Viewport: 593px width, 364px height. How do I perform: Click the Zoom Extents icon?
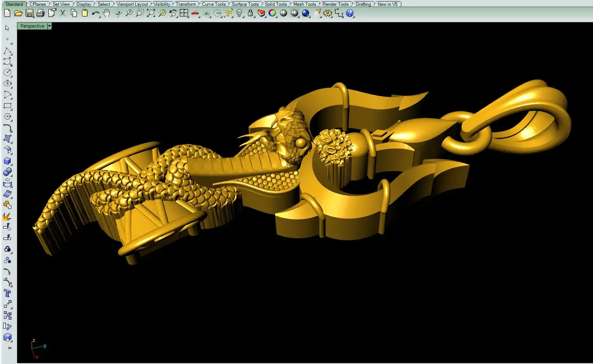pos(151,13)
